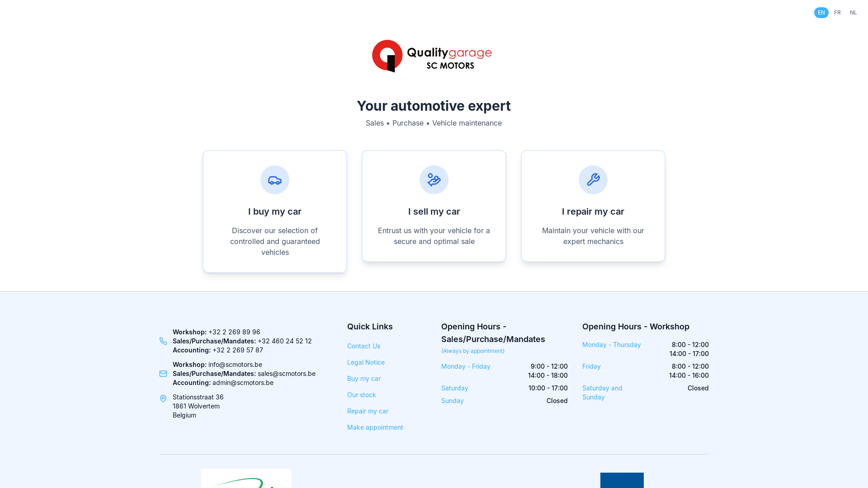The height and width of the screenshot is (488, 868).
Task: Select the I repair my car card
Action: (593, 211)
